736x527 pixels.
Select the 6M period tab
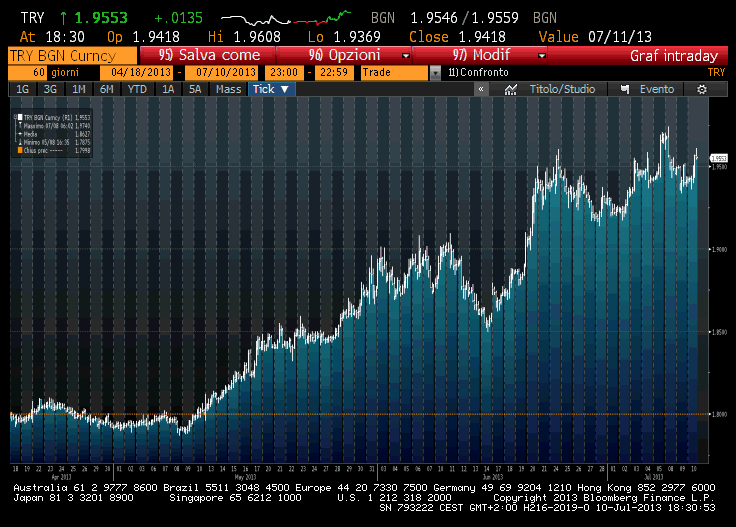107,89
